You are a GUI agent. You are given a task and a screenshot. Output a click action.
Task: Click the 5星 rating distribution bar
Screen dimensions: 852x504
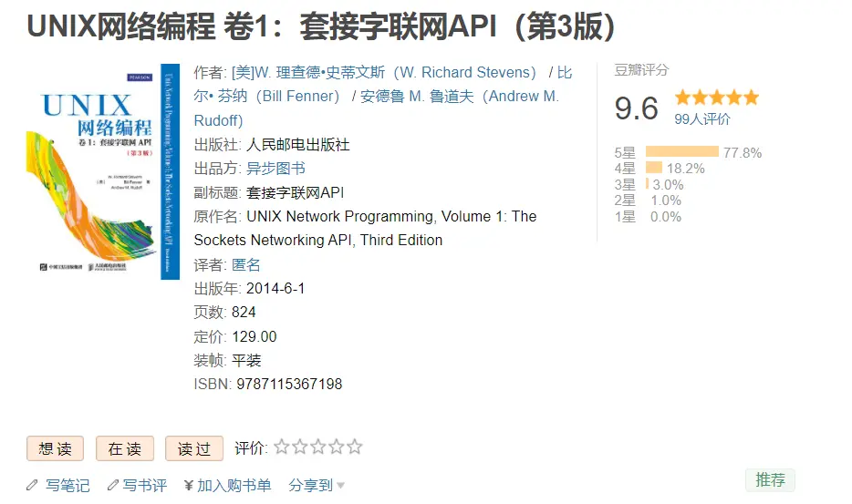[681, 152]
